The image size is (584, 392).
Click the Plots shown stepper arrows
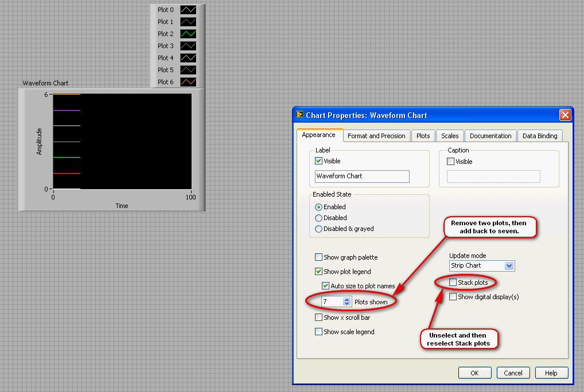(x=346, y=301)
